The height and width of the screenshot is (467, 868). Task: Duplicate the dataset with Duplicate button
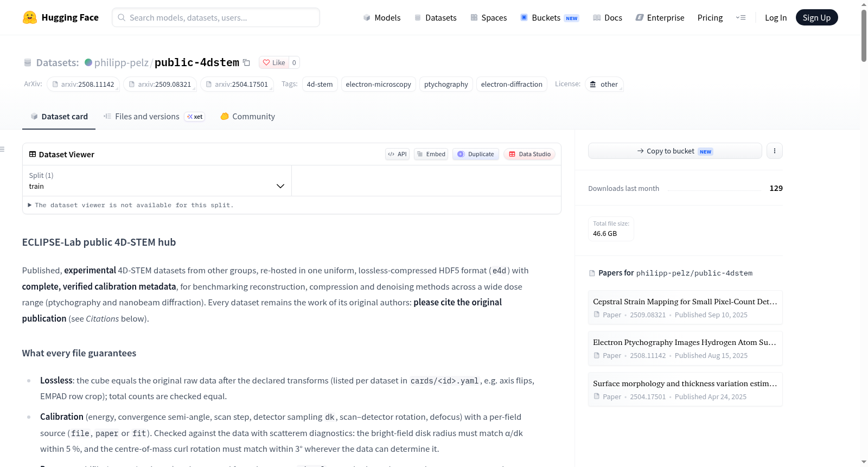pos(476,154)
